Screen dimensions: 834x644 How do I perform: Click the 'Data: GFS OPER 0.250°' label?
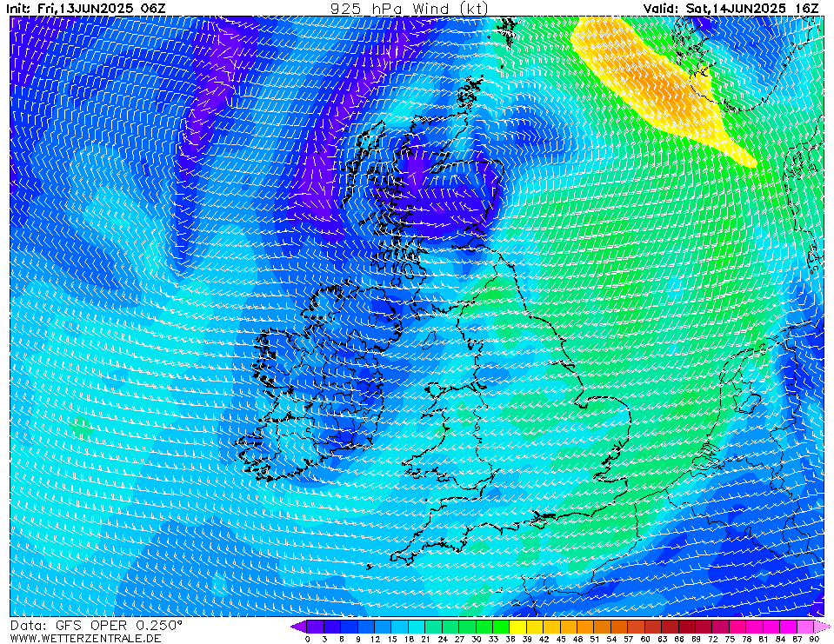point(97,626)
